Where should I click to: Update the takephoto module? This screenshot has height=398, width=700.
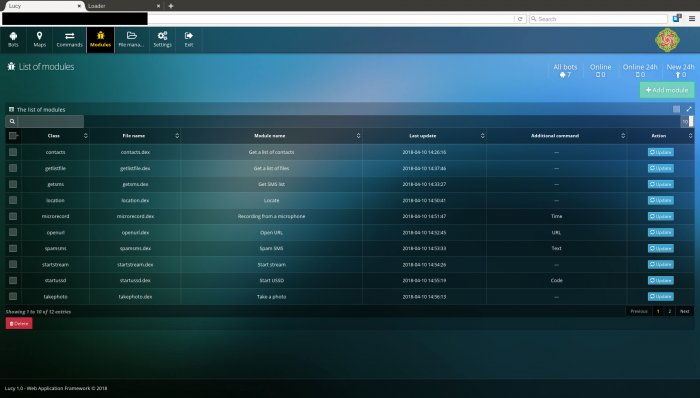click(x=661, y=297)
